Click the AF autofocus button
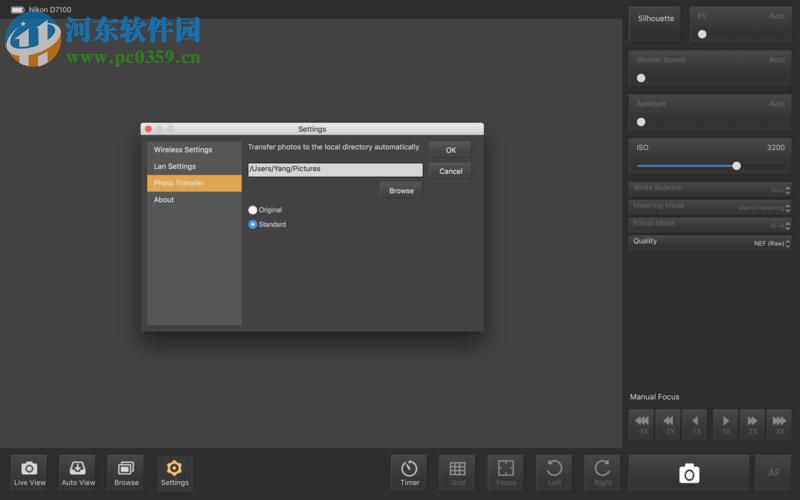 click(773, 473)
